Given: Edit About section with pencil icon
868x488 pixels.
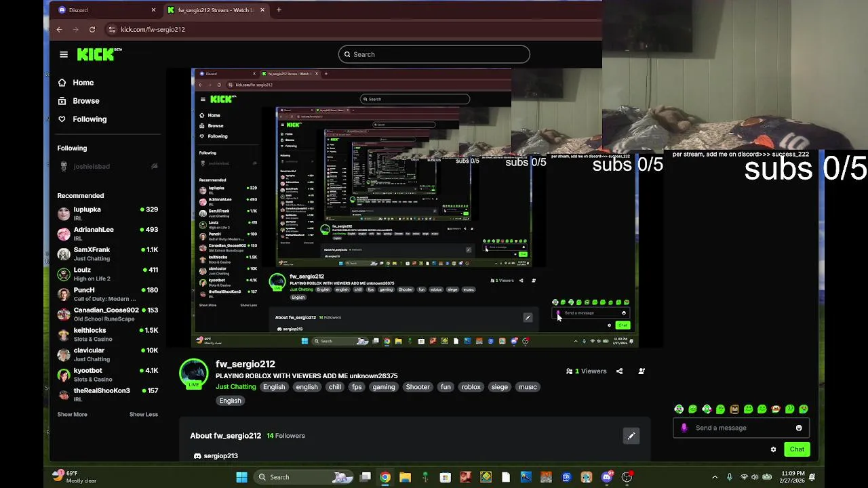Looking at the screenshot, I should click(631, 436).
